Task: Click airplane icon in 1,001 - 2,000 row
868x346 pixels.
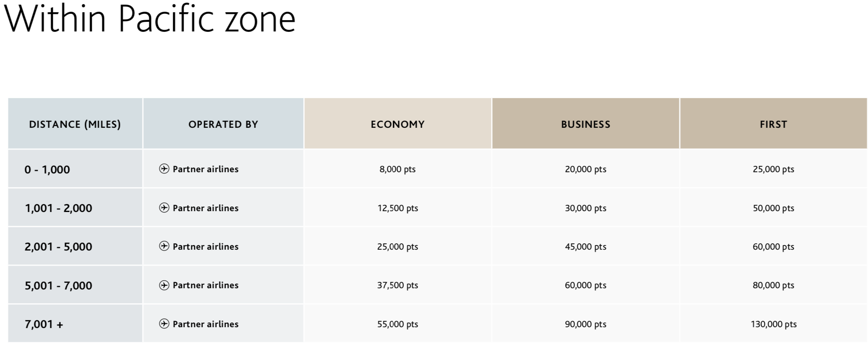Action: click(x=164, y=208)
